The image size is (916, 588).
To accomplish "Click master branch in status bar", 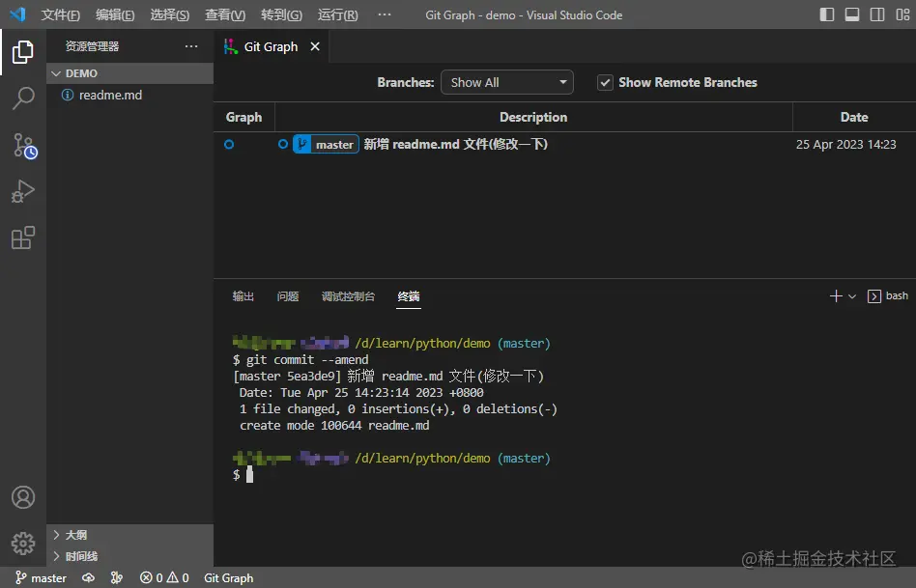I will (x=41, y=578).
